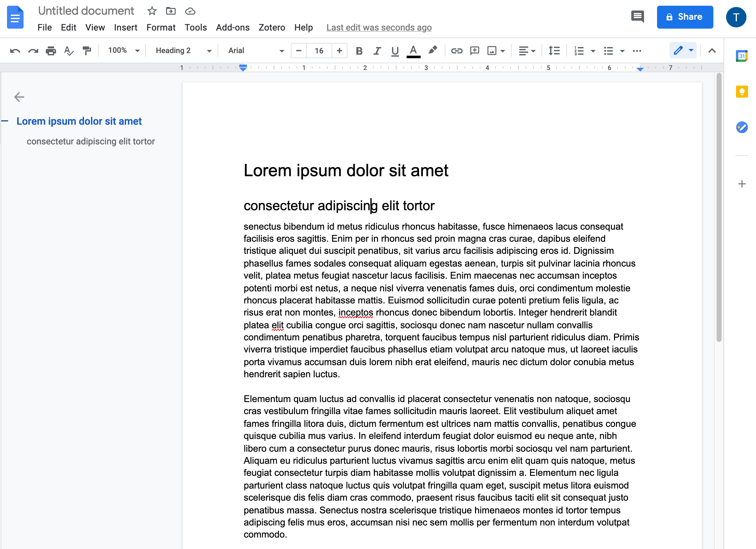Open the Arial font dropdown
The height and width of the screenshot is (549, 756).
click(254, 51)
